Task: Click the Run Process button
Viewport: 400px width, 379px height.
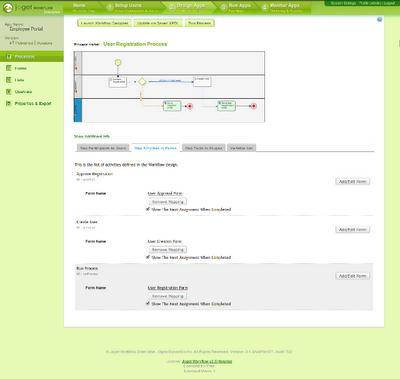Action: point(199,23)
